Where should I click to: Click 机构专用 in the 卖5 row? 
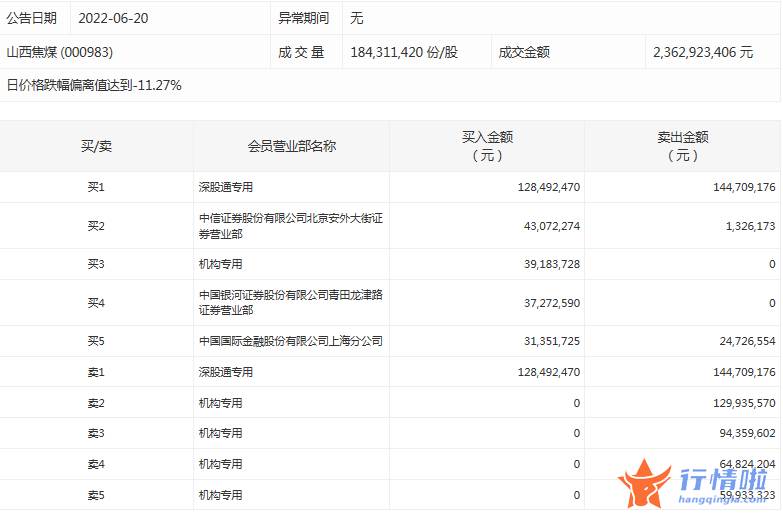pos(220,496)
